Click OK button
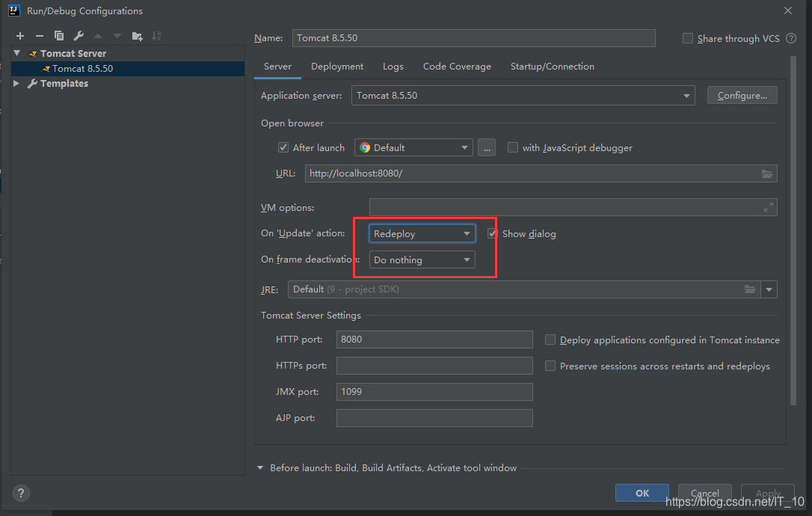Screen dimensions: 812x516 click(642, 494)
